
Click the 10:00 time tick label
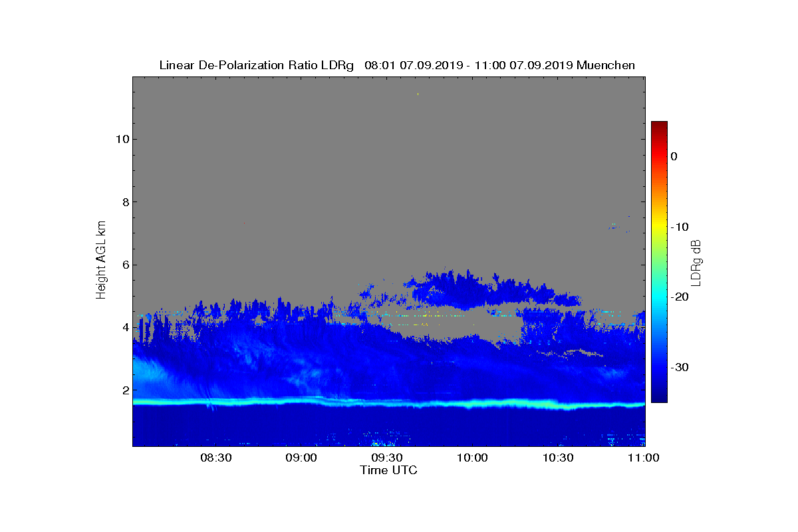coord(472,458)
